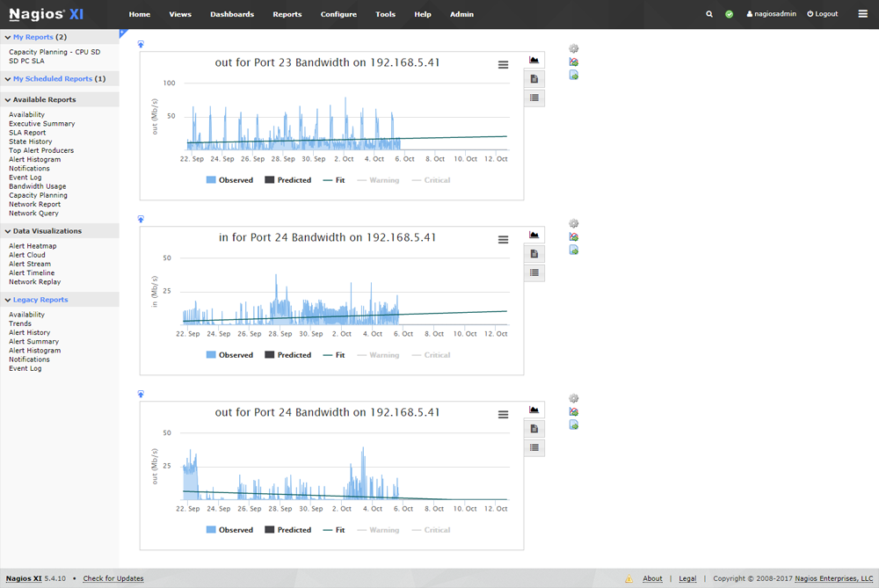The width and height of the screenshot is (879, 588).
Task: Click chart export icon beside Port 24 in chart
Action: pos(574,237)
